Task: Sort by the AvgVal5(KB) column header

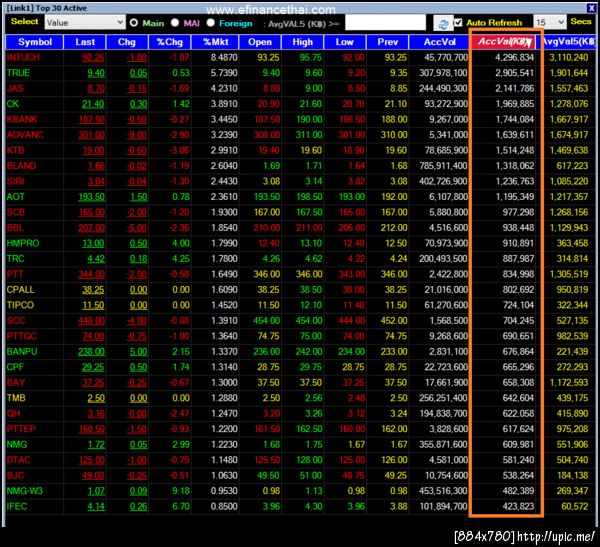Action: click(568, 42)
